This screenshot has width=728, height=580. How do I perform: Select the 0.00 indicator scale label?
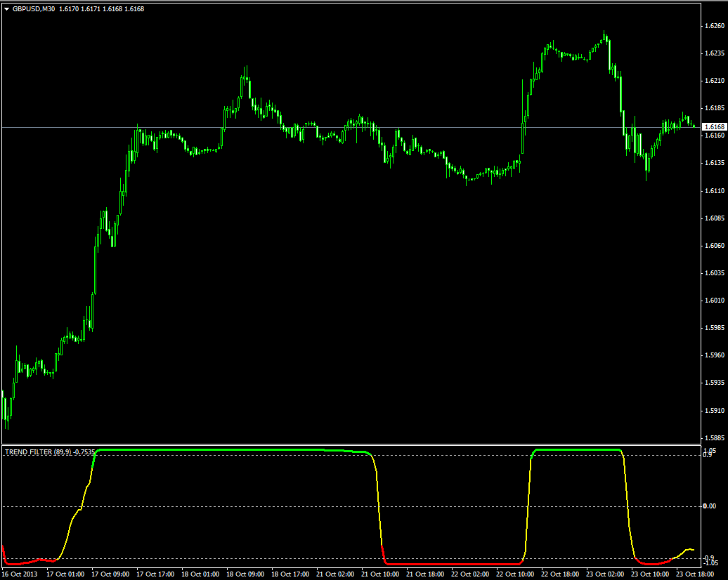pyautogui.click(x=710, y=506)
